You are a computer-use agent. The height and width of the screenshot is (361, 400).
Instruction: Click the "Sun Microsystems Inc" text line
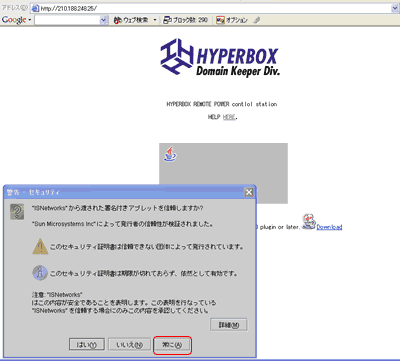pos(123,224)
